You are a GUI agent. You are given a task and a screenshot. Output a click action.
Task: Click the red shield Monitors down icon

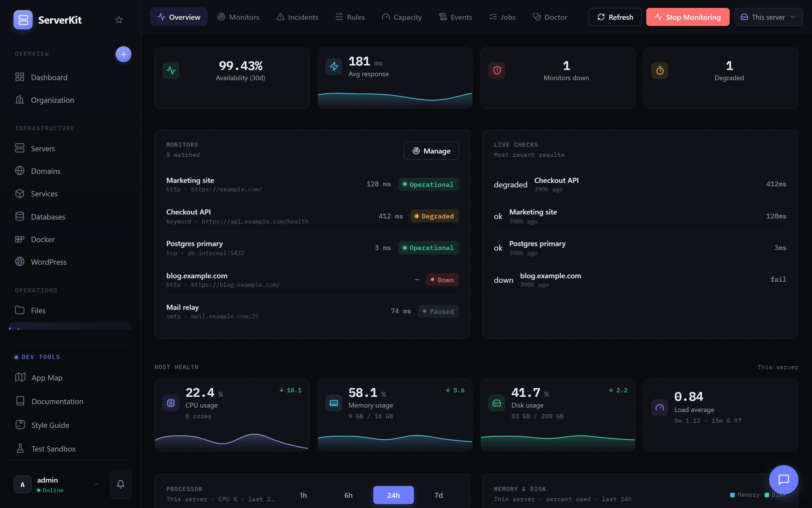pyautogui.click(x=497, y=70)
